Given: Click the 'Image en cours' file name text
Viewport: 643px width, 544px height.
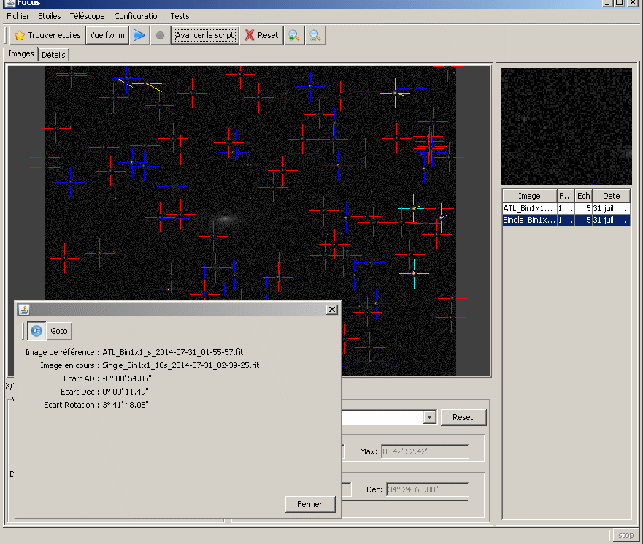Looking at the screenshot, I should click(x=181, y=365).
